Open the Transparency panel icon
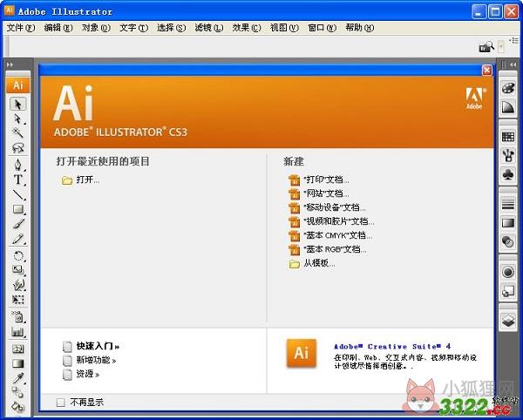This screenshot has height=420, width=523. click(508, 241)
